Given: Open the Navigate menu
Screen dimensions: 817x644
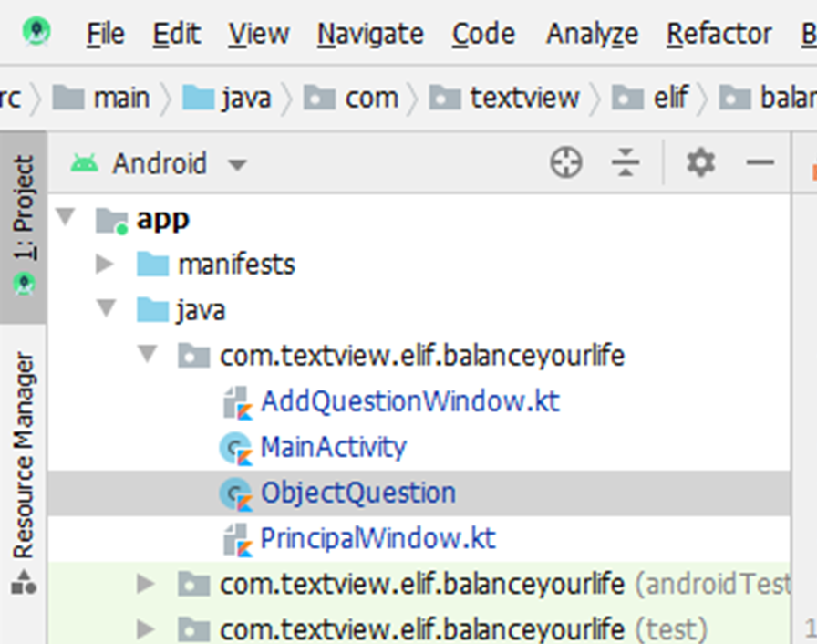Looking at the screenshot, I should point(370,35).
